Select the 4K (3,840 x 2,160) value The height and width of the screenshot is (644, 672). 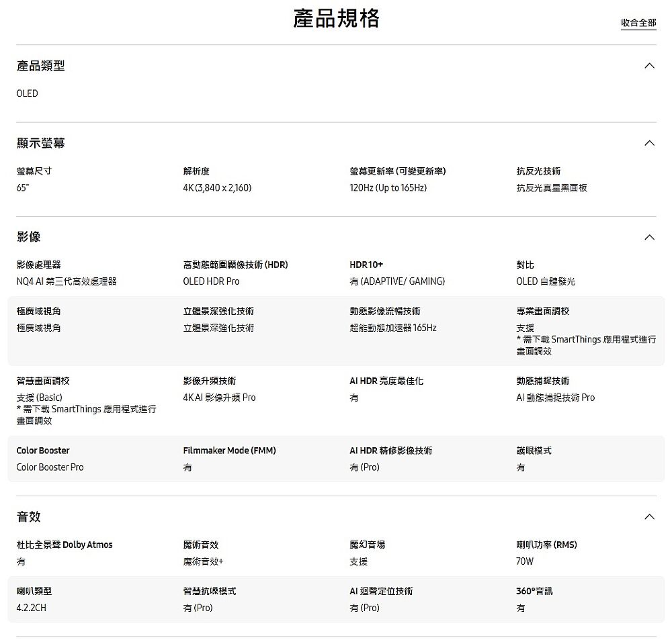tap(217, 187)
